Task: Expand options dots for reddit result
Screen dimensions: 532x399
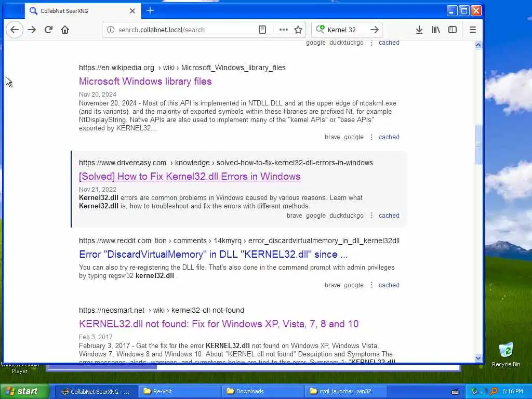Action: (x=371, y=285)
